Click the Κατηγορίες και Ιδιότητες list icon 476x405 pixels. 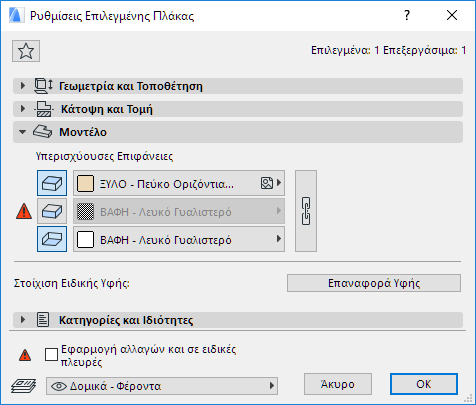click(43, 320)
